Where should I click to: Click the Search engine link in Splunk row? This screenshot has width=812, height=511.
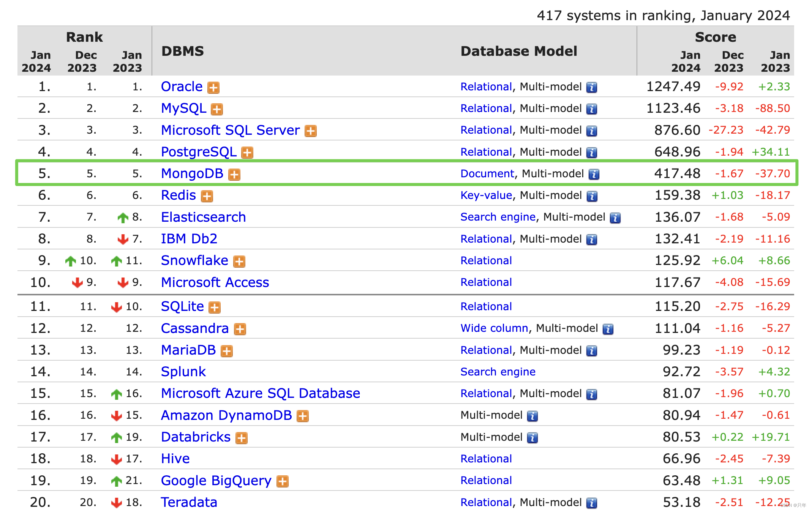tap(498, 372)
